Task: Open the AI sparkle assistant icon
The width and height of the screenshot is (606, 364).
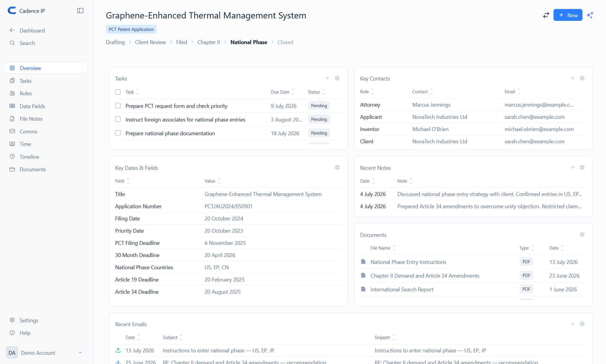Action: click(x=590, y=15)
